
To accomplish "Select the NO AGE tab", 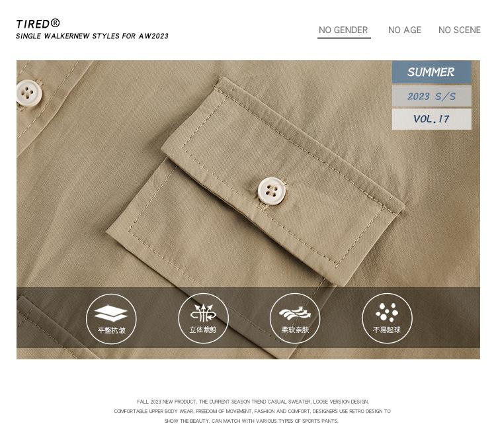I will [x=405, y=30].
